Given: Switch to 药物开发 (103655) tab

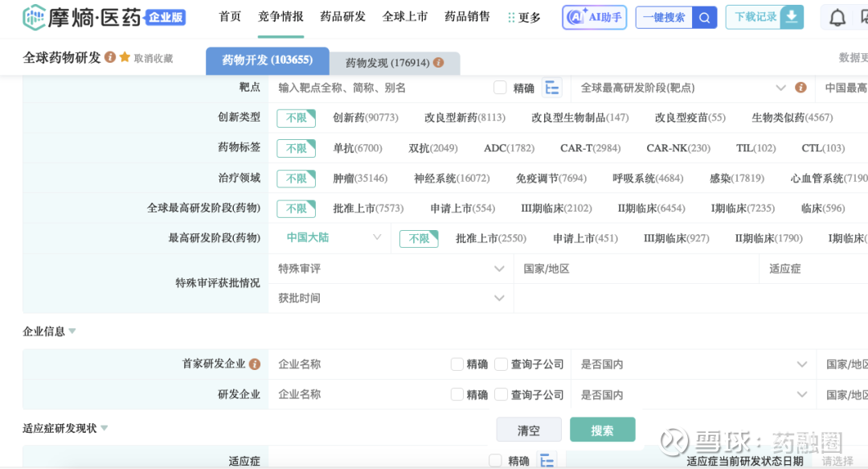Looking at the screenshot, I should (x=268, y=60).
